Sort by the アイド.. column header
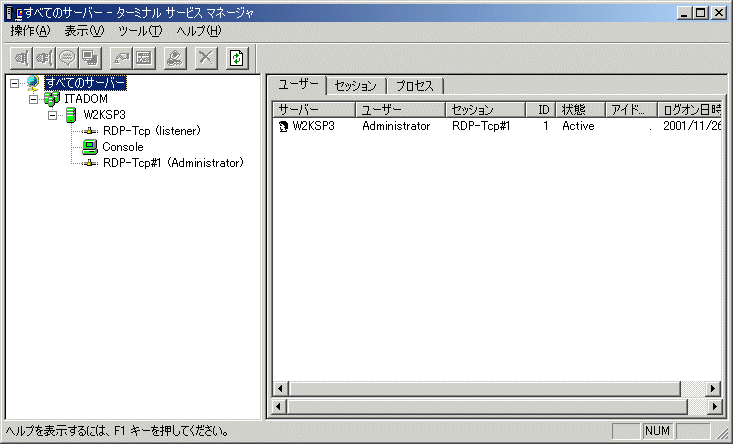 click(632, 110)
